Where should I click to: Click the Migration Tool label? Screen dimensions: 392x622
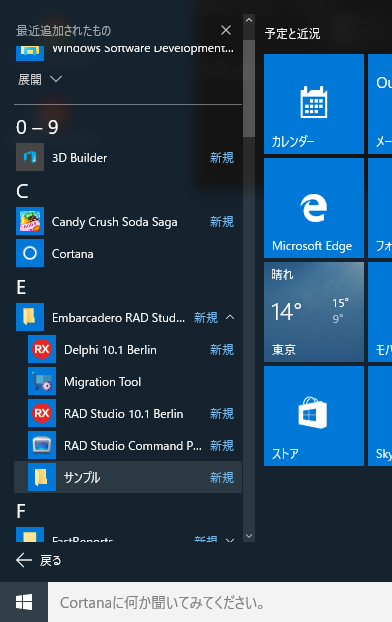tap(103, 382)
